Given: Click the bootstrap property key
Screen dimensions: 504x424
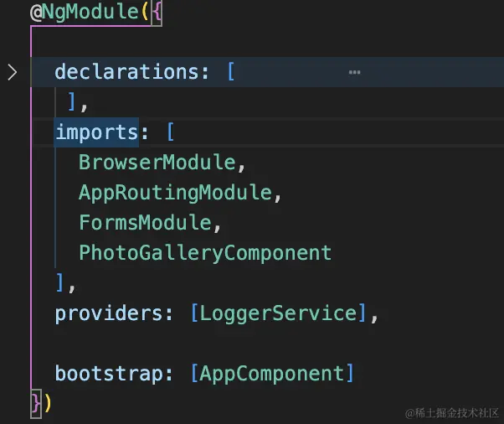Looking at the screenshot, I should 110,374.
